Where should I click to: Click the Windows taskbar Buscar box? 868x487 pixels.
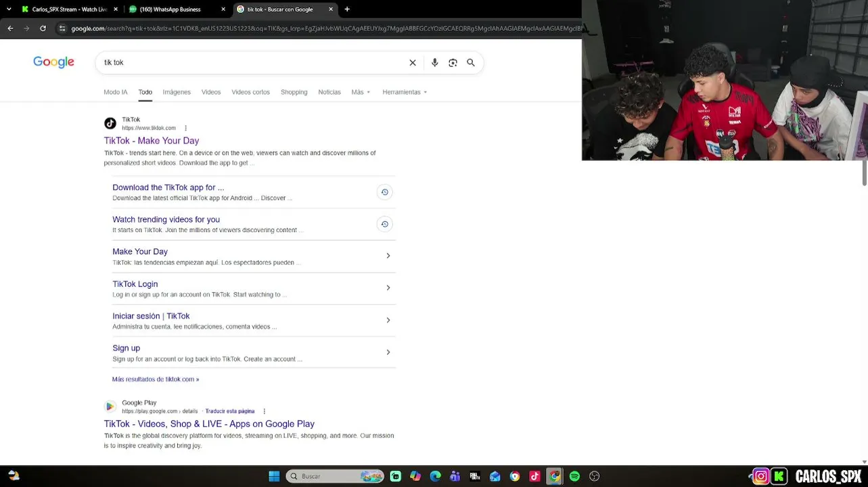click(335, 476)
